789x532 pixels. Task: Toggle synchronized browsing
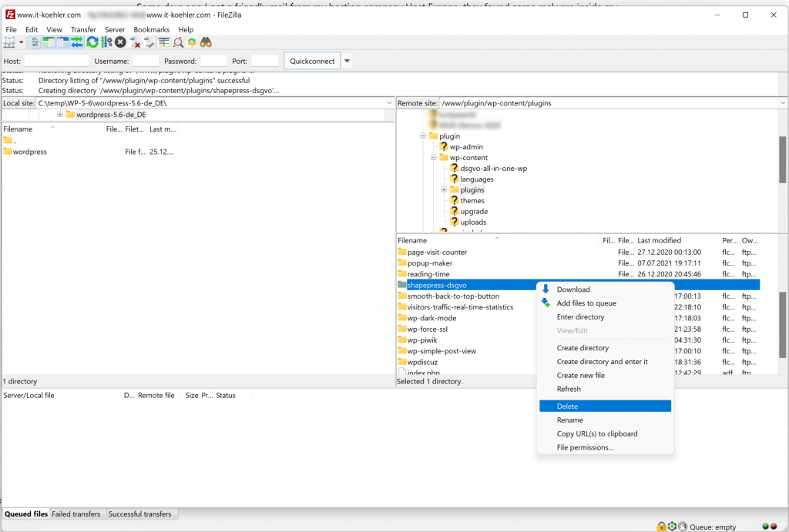192,43
